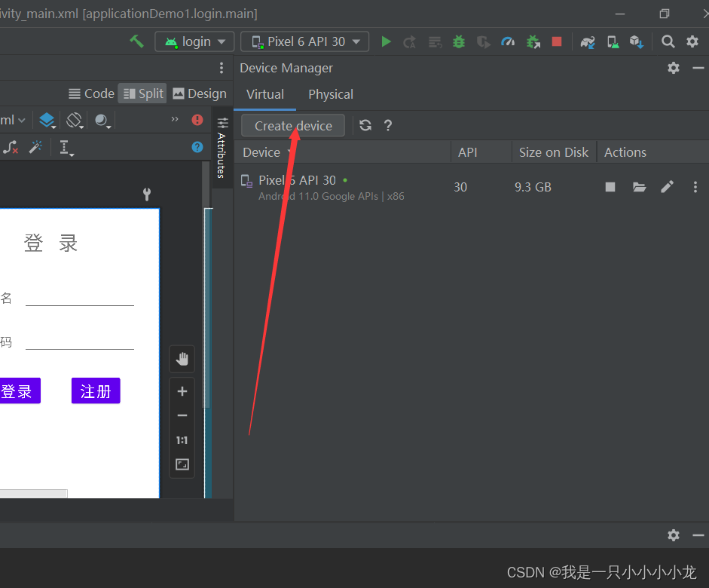This screenshot has width=709, height=588.
Task: Open Device Manager help question mark
Action: (x=388, y=125)
